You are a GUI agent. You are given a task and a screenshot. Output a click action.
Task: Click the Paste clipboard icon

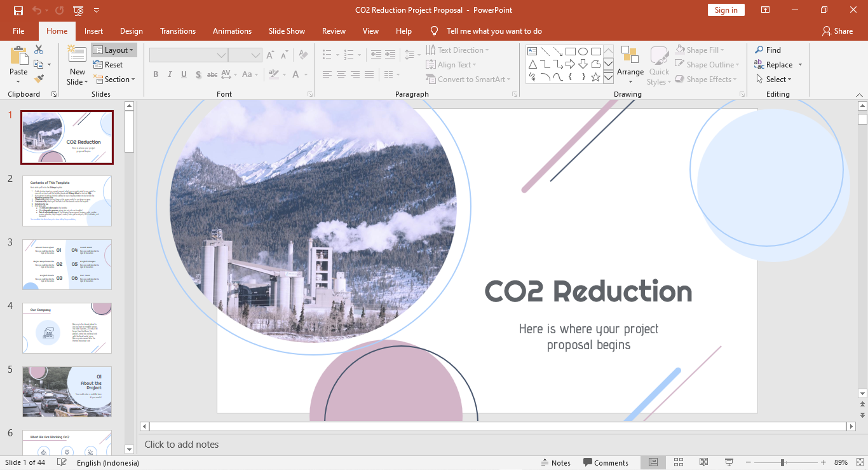click(x=18, y=55)
